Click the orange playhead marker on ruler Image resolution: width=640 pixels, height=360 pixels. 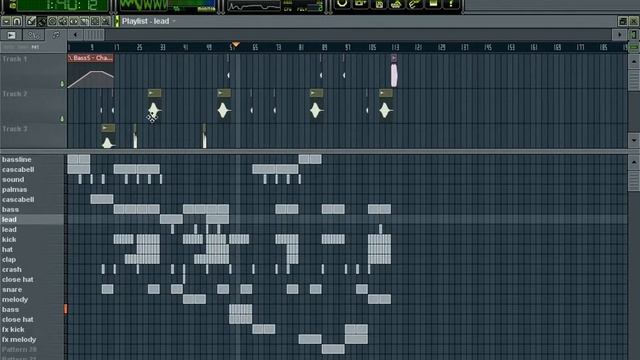236,44
